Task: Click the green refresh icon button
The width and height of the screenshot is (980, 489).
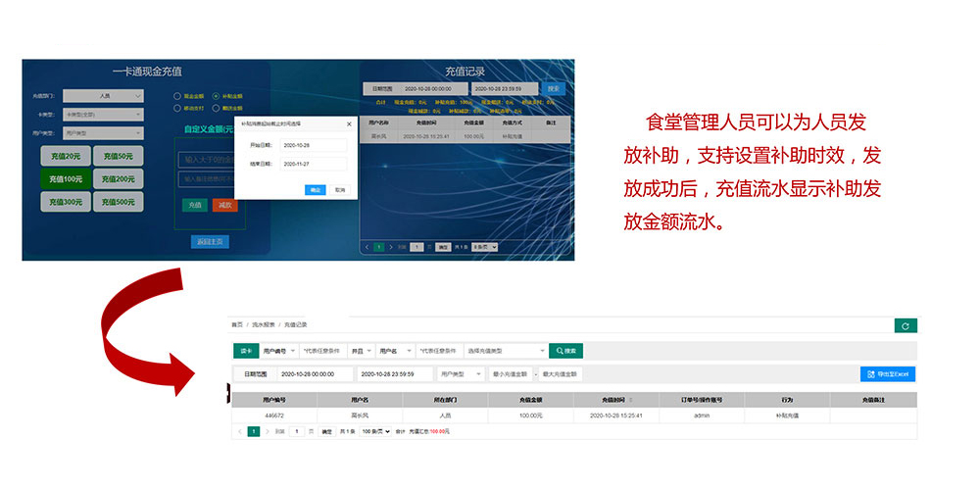Action: 905,326
